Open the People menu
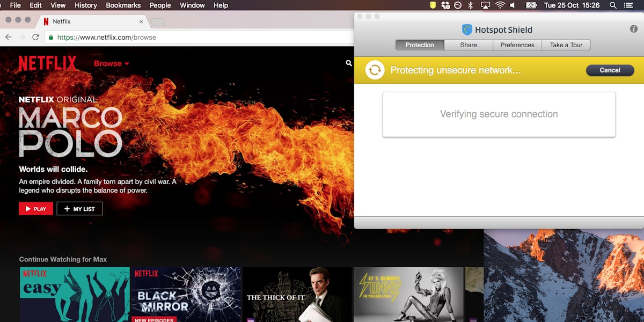 (160, 5)
